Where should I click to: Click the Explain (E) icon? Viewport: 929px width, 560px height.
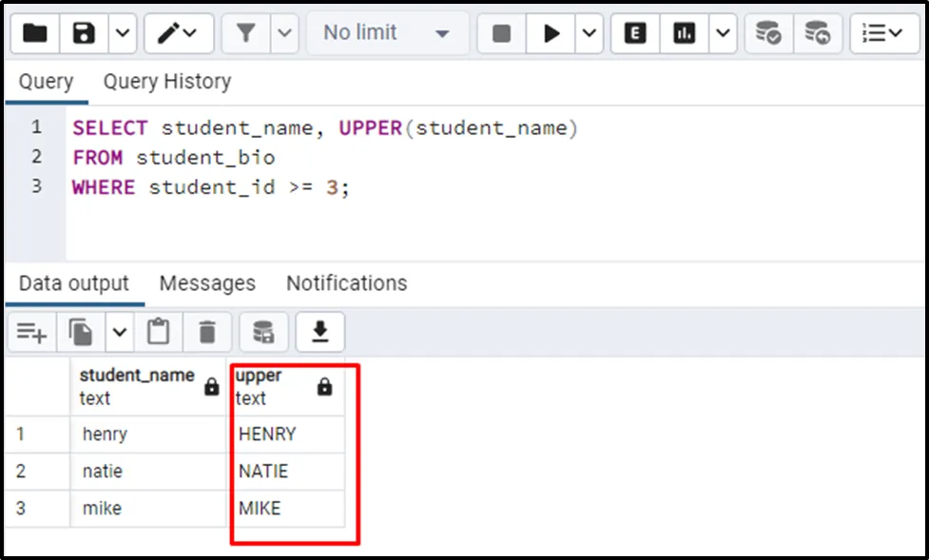click(x=635, y=34)
